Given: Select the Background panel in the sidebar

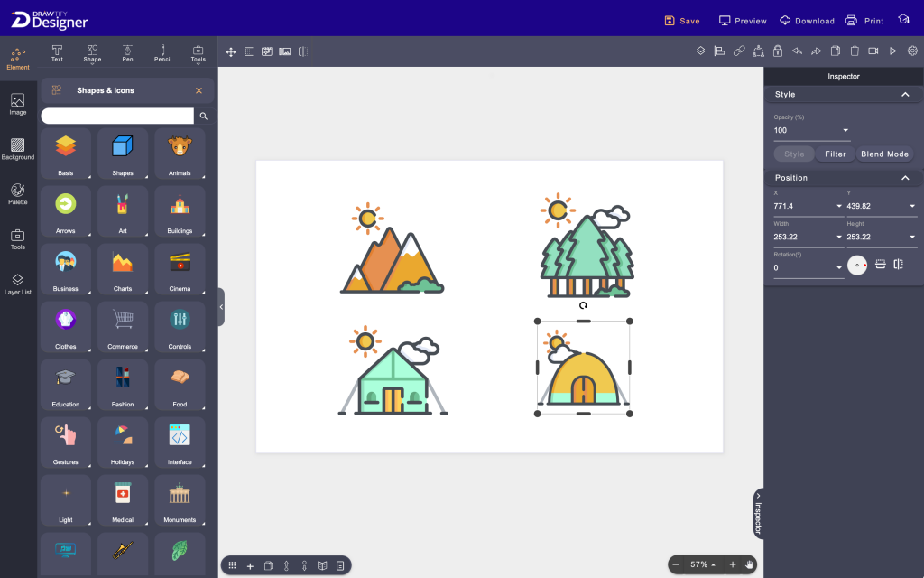Looking at the screenshot, I should coord(18,150).
